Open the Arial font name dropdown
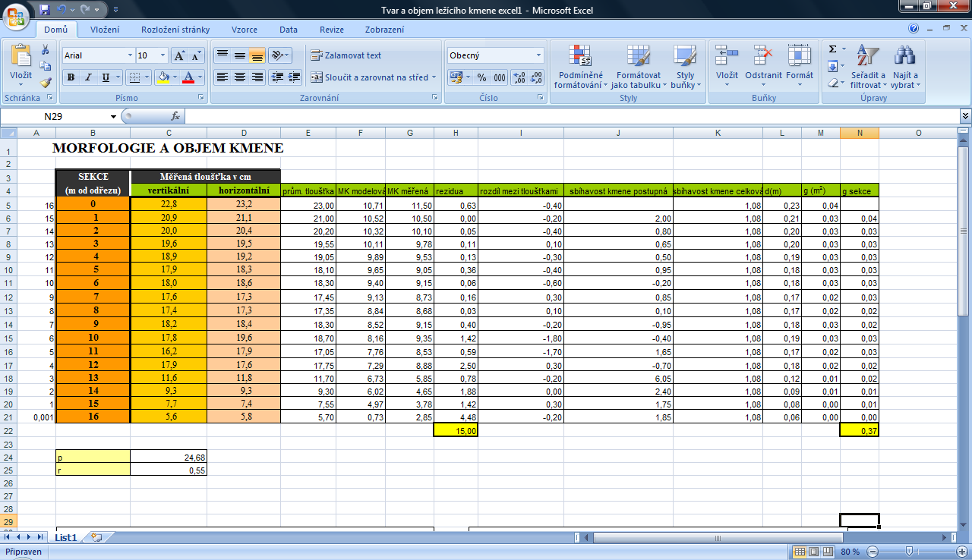 point(128,55)
